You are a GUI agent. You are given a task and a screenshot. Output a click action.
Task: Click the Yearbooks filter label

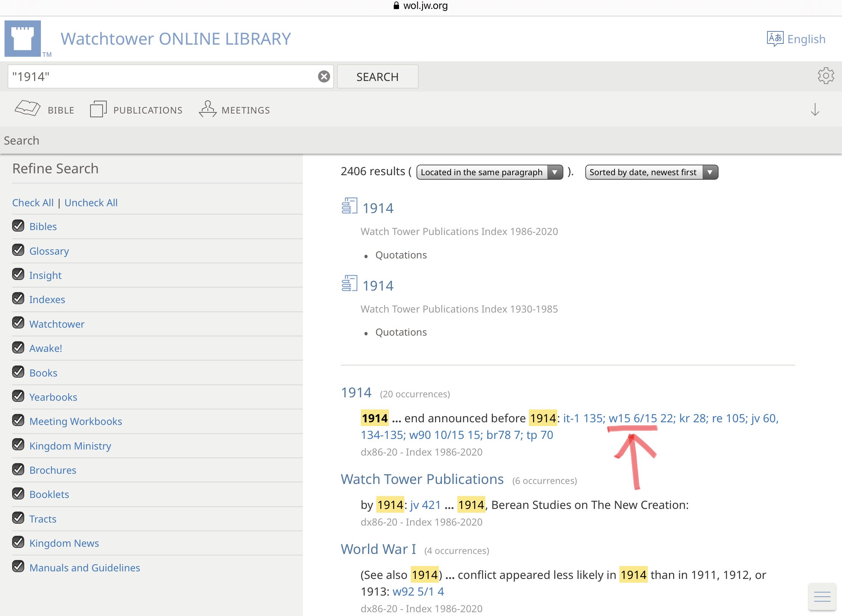53,397
